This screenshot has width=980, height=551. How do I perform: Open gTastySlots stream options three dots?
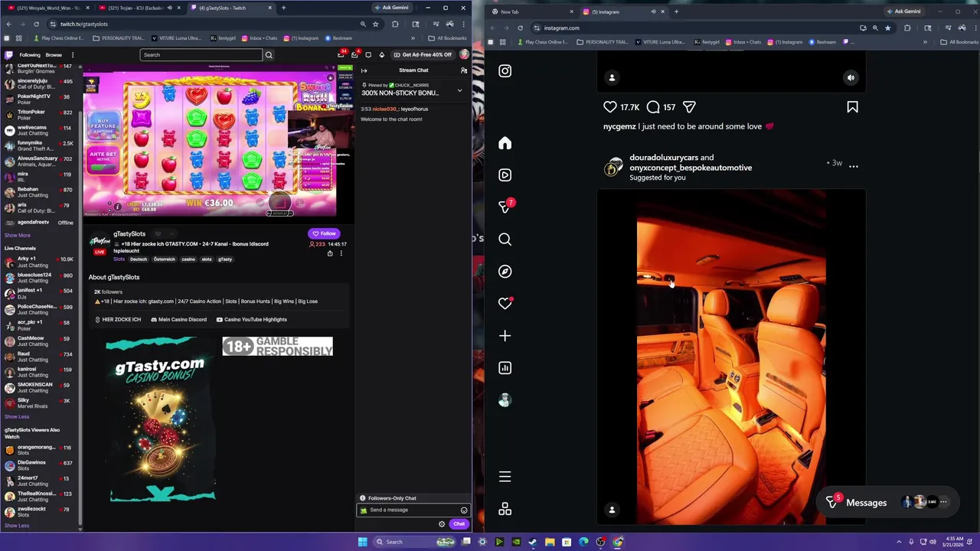click(341, 253)
